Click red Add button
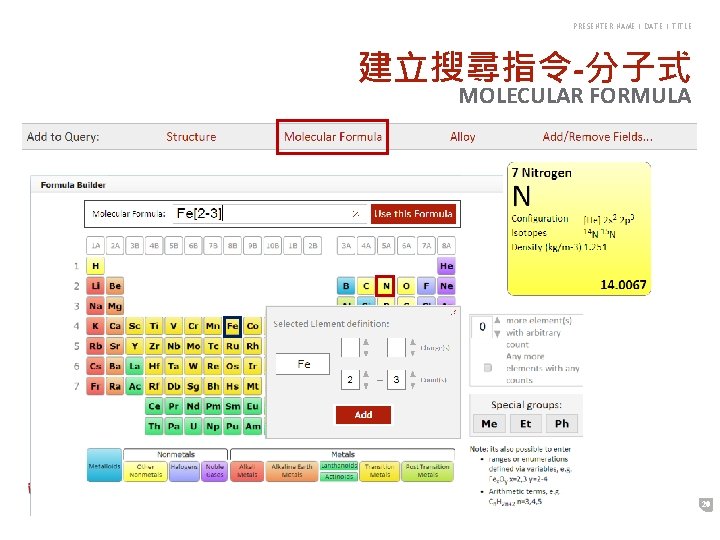720x540 pixels. [363, 415]
